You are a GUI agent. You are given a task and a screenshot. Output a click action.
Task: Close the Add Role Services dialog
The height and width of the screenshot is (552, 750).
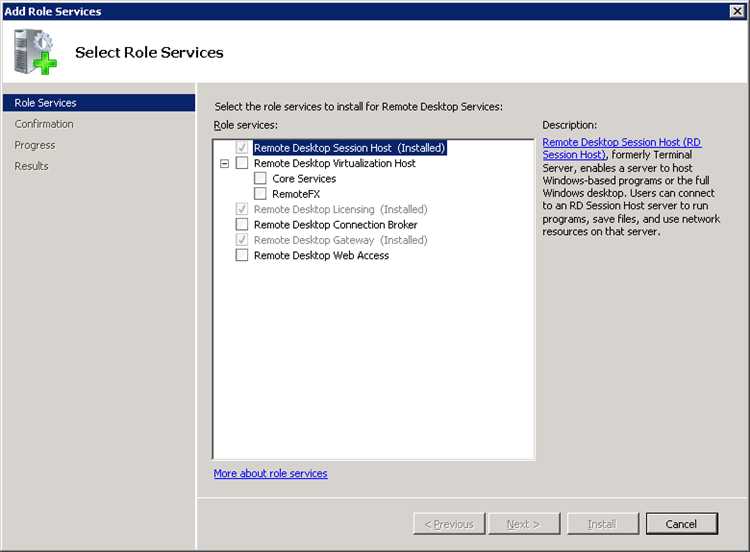tap(737, 11)
